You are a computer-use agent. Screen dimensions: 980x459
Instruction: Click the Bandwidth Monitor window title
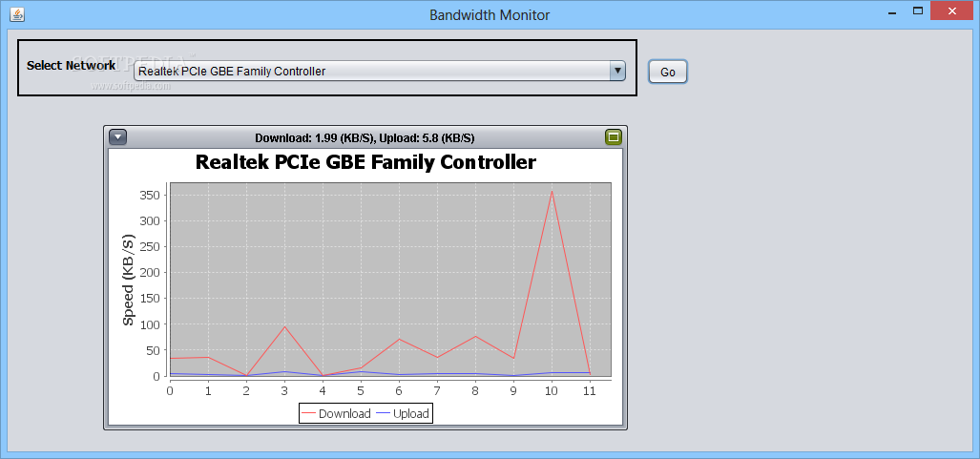(x=490, y=14)
